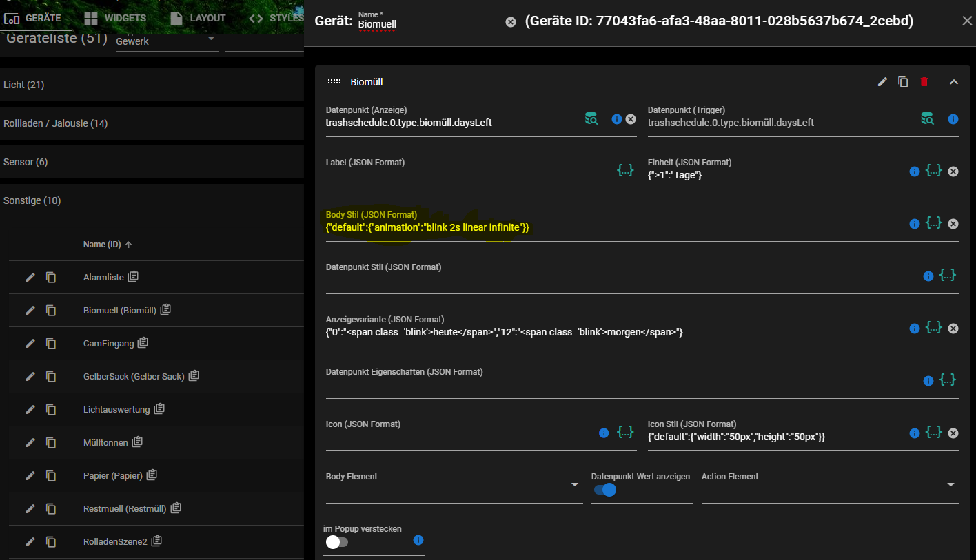The height and width of the screenshot is (560, 976).
Task: Clear the Icon Stil field
Action: tap(953, 433)
